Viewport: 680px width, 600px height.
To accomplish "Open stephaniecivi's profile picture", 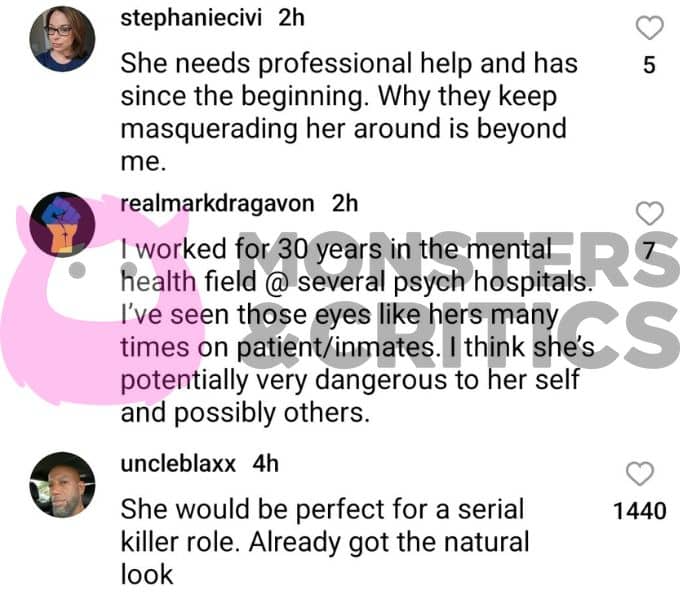I will [62, 39].
